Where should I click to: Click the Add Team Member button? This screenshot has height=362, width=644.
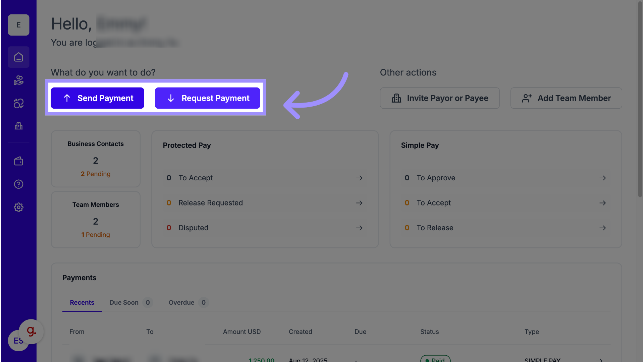[x=566, y=98]
